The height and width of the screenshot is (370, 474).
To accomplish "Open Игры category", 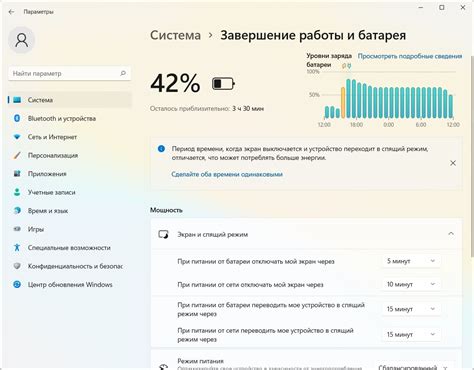I will click(70, 229).
